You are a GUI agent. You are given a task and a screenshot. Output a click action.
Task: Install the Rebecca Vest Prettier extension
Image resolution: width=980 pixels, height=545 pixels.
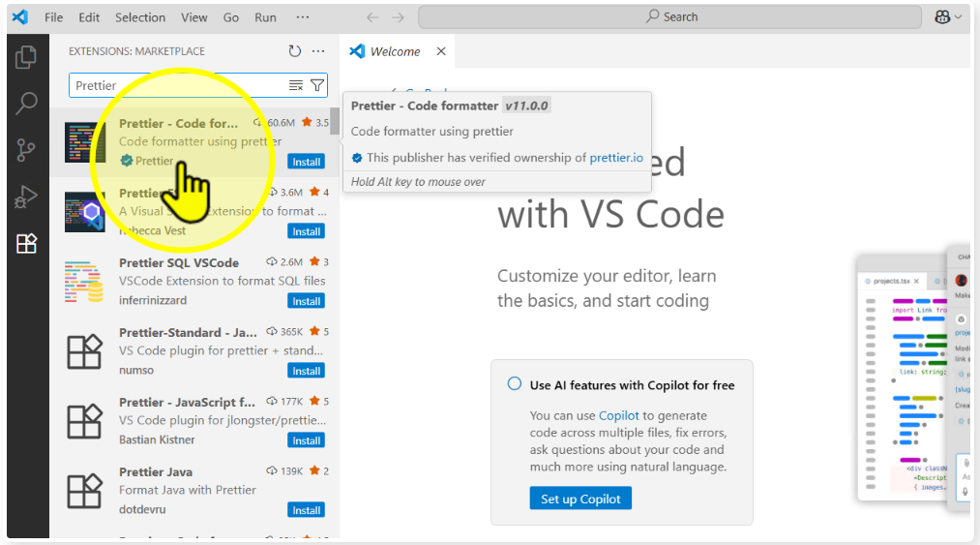click(x=307, y=231)
